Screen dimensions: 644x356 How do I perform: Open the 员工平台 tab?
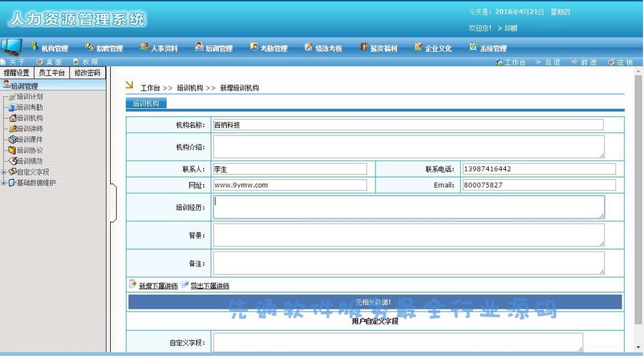(x=52, y=73)
